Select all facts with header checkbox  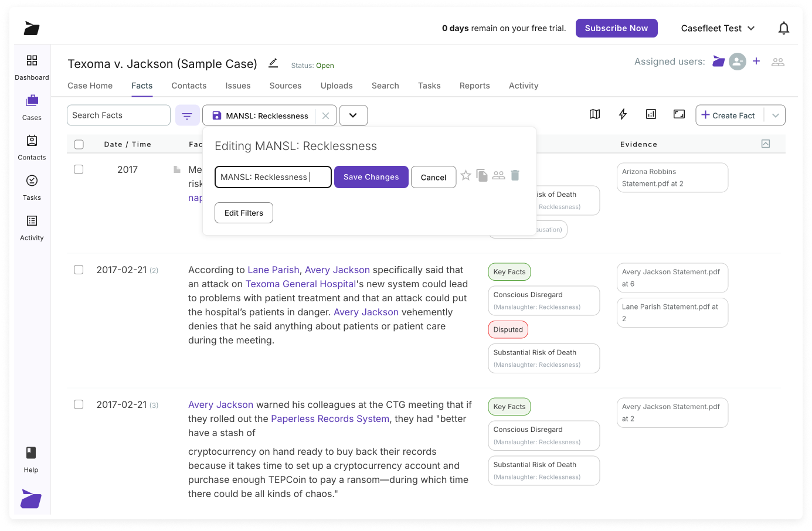point(79,144)
